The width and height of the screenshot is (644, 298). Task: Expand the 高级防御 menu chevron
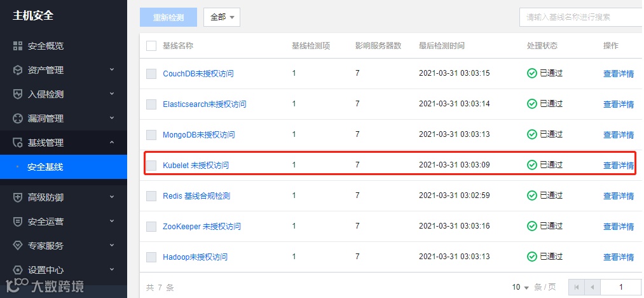click(x=112, y=197)
